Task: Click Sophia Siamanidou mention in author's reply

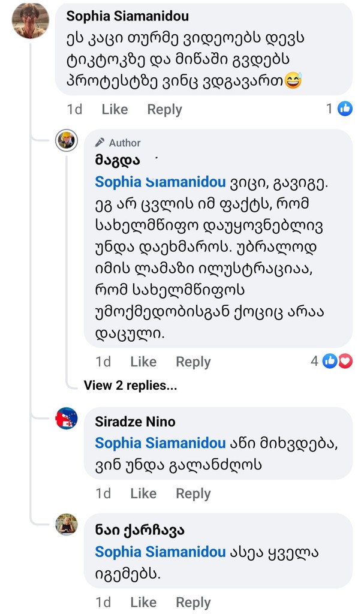Action: point(160,182)
